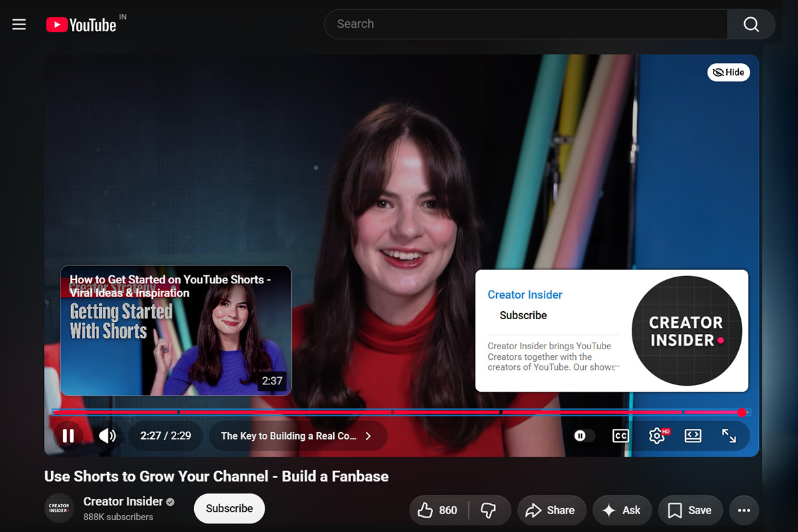The height and width of the screenshot is (532, 798).
Task: Open Creator Insider channel name below video
Action: tap(123, 501)
